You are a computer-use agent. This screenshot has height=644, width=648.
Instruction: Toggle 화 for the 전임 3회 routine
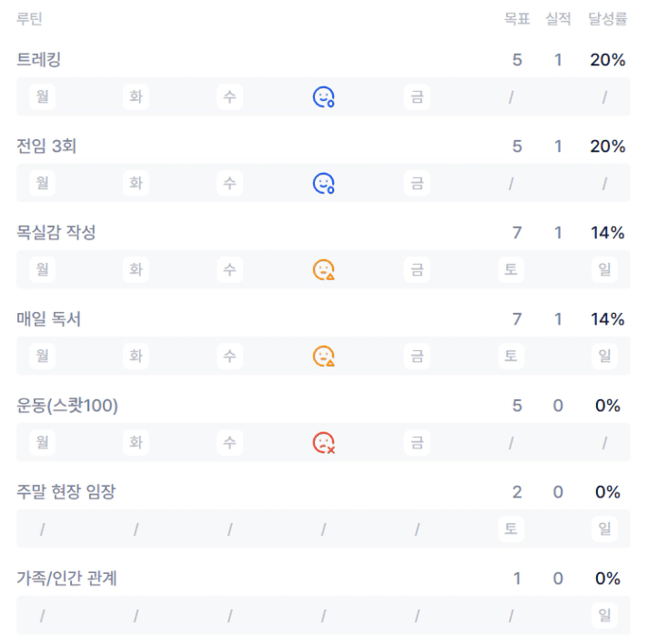(x=136, y=183)
